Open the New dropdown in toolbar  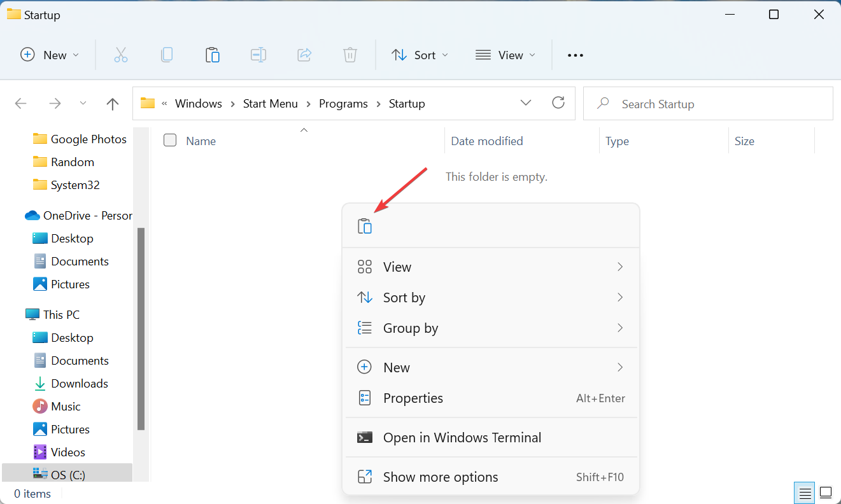(x=50, y=55)
